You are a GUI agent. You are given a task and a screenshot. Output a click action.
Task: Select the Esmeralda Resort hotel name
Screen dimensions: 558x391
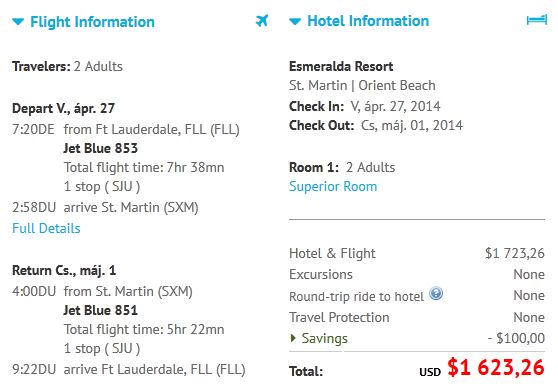[341, 66]
